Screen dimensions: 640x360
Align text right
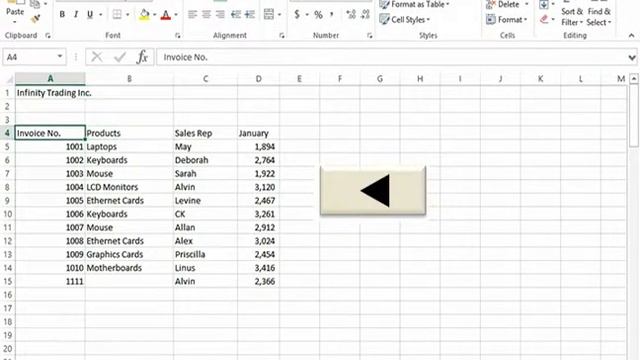click(220, 15)
